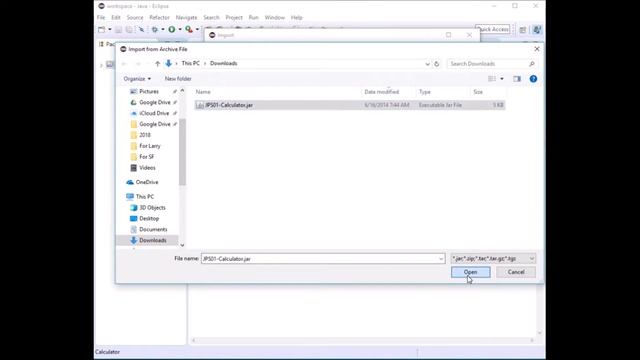
Task: Click the Quick Access field in Eclipse
Action: click(493, 29)
